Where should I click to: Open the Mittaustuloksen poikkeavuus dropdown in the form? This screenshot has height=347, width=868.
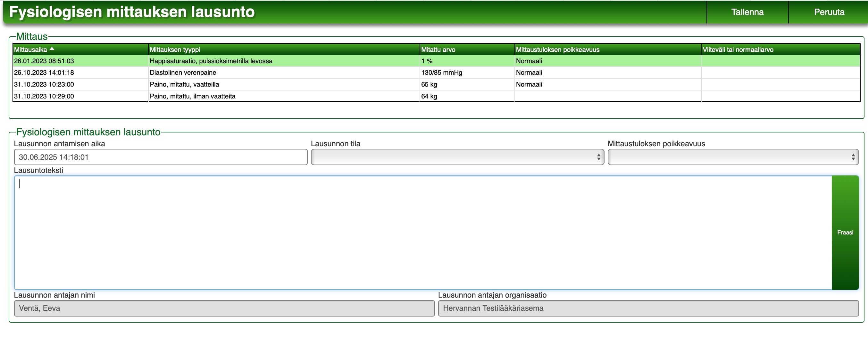click(x=733, y=157)
